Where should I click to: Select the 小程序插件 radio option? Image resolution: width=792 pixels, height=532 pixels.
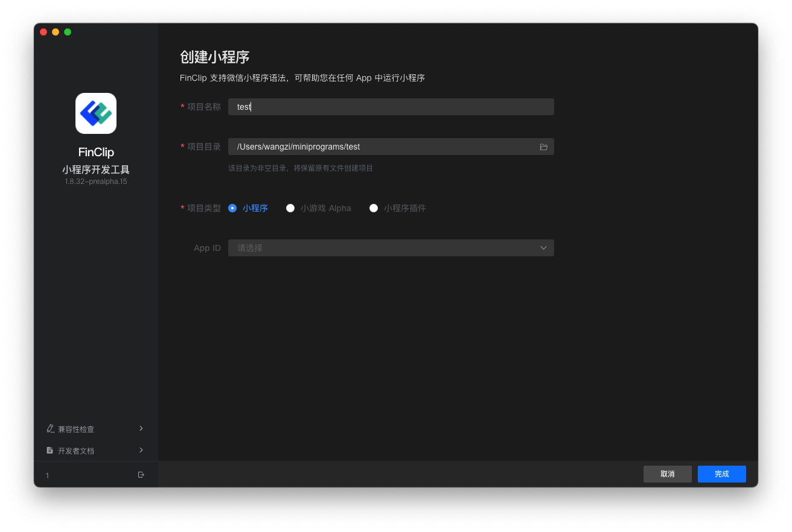(x=374, y=208)
